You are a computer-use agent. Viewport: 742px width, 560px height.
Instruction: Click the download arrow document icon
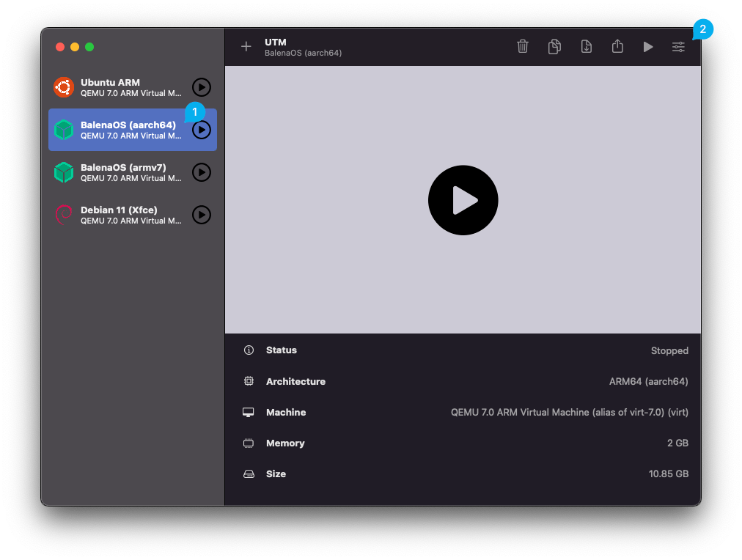tap(586, 47)
